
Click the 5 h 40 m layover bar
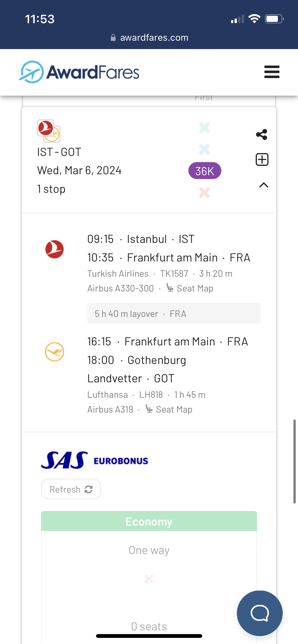tap(174, 314)
